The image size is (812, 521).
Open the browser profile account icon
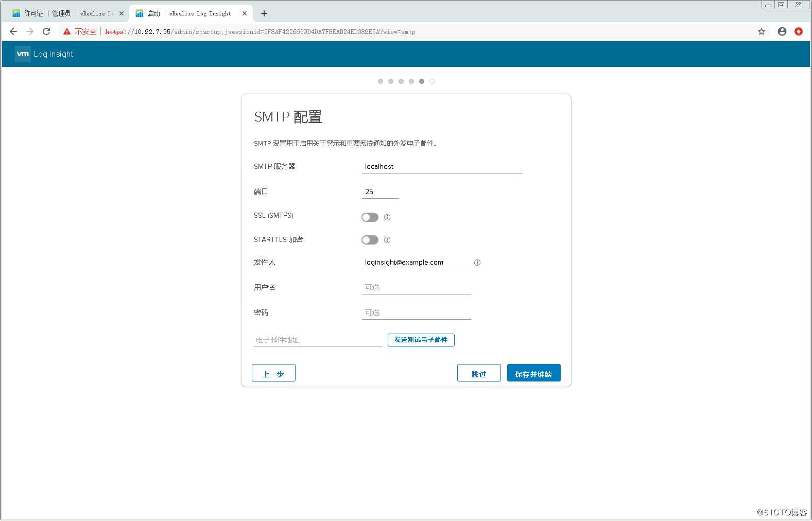point(782,31)
